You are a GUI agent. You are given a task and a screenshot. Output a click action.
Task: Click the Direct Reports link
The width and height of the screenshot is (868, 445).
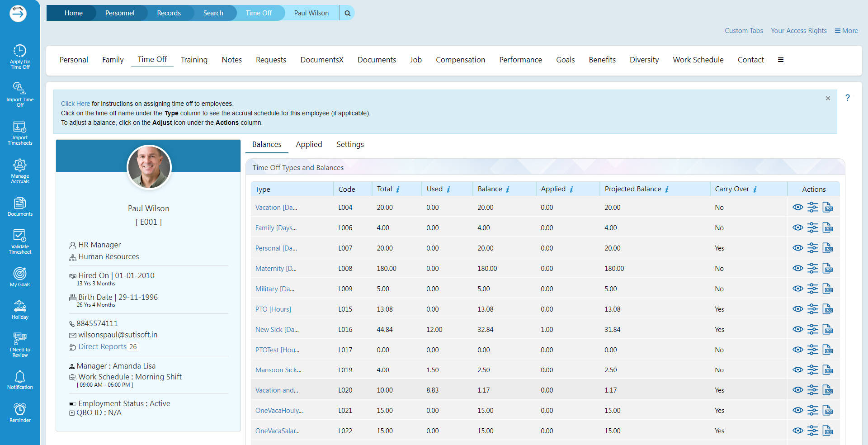tap(102, 346)
